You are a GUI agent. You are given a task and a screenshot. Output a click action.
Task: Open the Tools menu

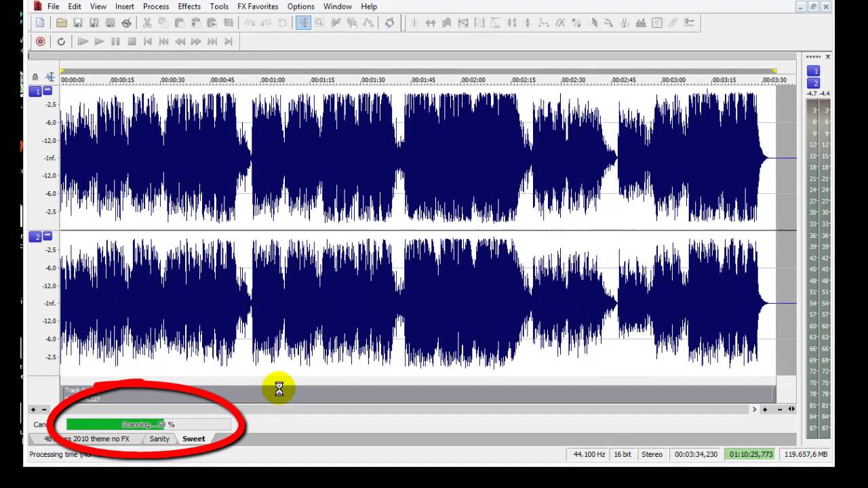[219, 6]
